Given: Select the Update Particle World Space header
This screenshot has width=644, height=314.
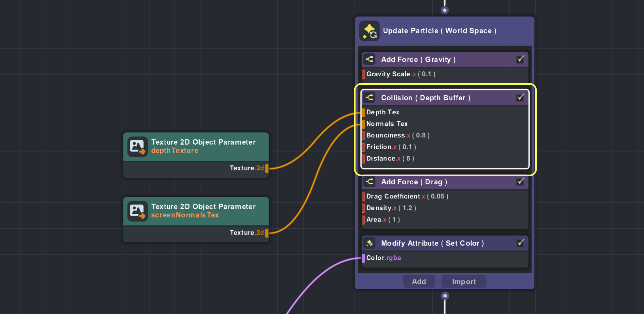Looking at the screenshot, I should pyautogui.click(x=440, y=31).
